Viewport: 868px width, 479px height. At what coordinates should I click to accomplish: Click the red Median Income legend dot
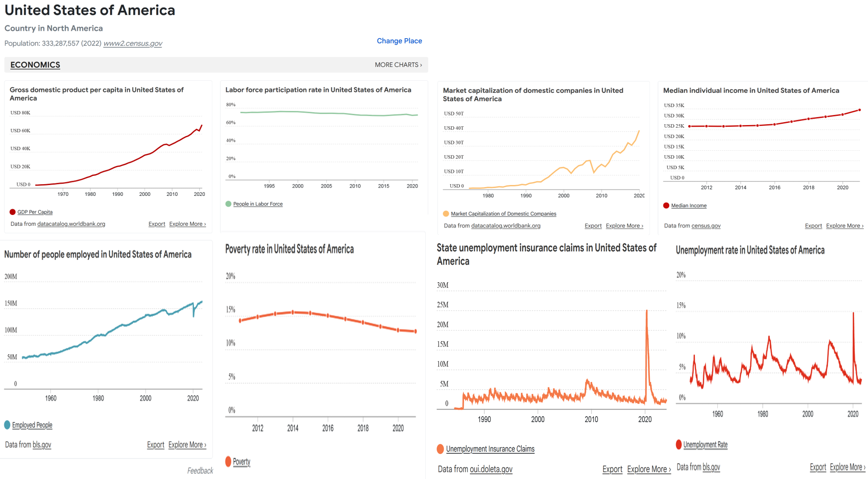click(666, 205)
